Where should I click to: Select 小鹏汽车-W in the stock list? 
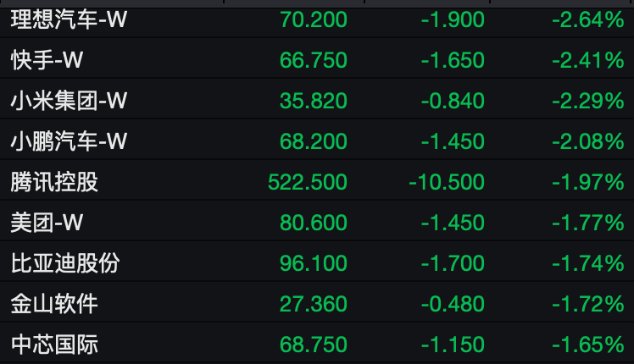pyautogui.click(x=69, y=141)
